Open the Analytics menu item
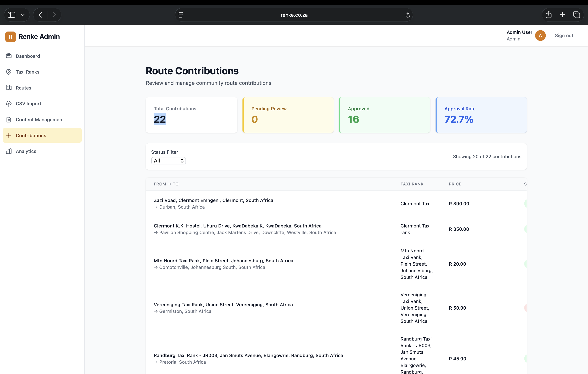This screenshot has height=374, width=588. tap(26, 151)
